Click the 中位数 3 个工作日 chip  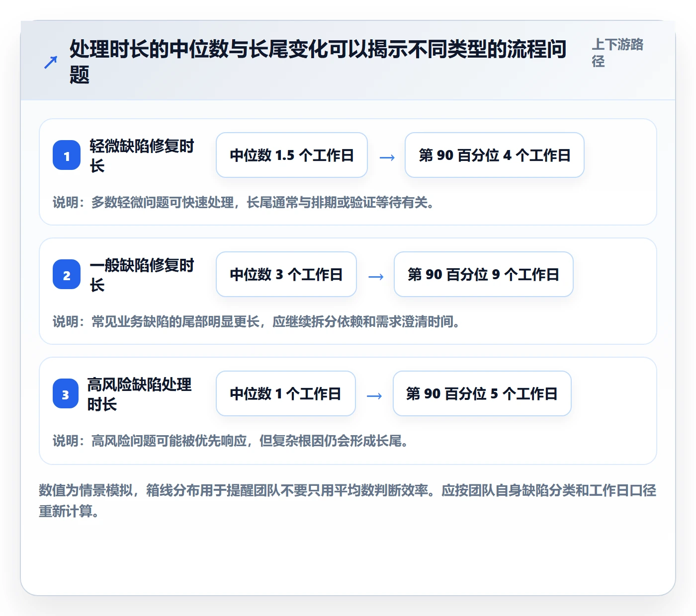coord(286,274)
